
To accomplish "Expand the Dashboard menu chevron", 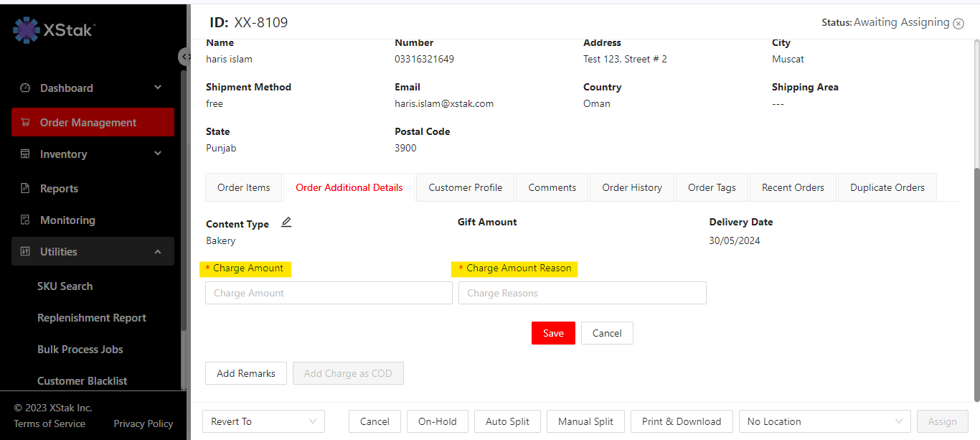I will pos(158,88).
